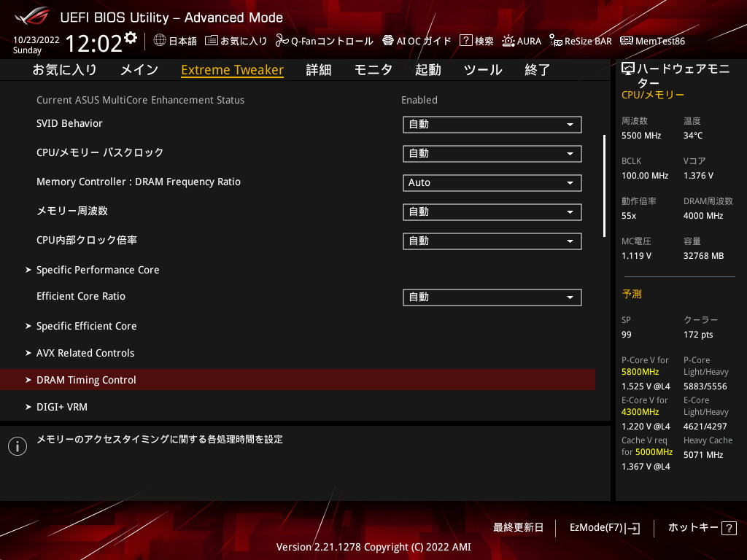Click 4621/4297 E-Core Light/Heavy value

click(705, 426)
